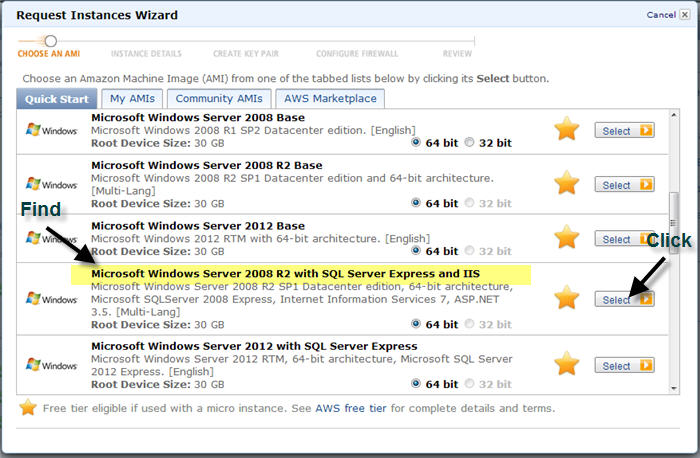Click the star for Windows Server 2012 with SQL Server Express
The image size is (700, 458).
(x=567, y=363)
